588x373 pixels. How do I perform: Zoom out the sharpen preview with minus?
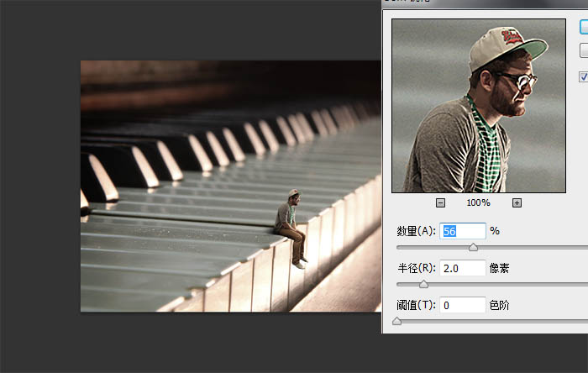pyautogui.click(x=441, y=202)
